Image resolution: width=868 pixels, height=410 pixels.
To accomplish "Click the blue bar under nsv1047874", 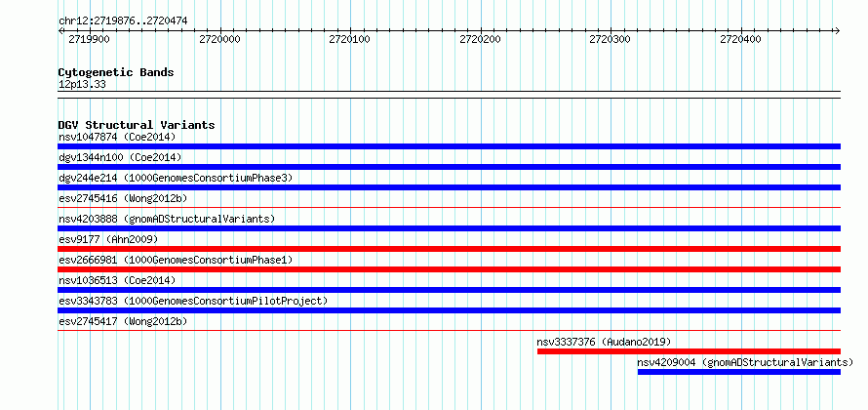I will pyautogui.click(x=449, y=146).
